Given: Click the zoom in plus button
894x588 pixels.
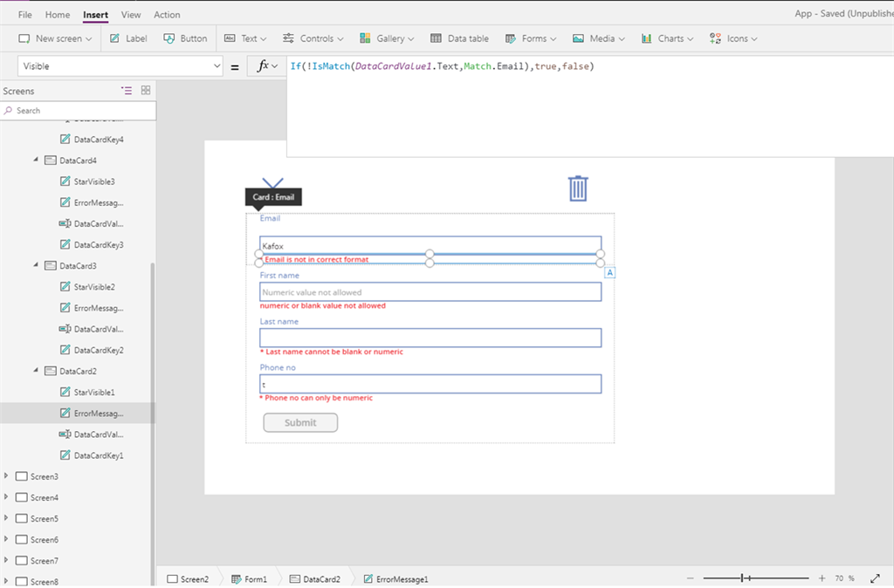Looking at the screenshot, I should 822,578.
